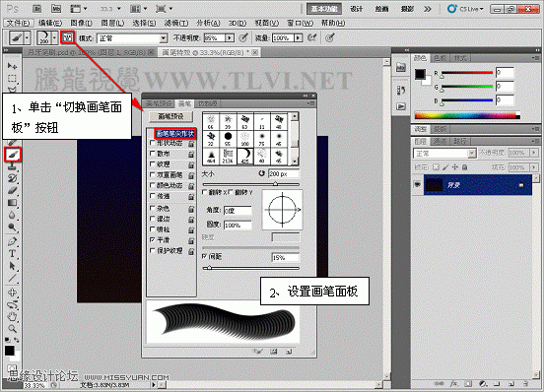
Task: Create new layer icon in Layers panel
Action: point(511,384)
